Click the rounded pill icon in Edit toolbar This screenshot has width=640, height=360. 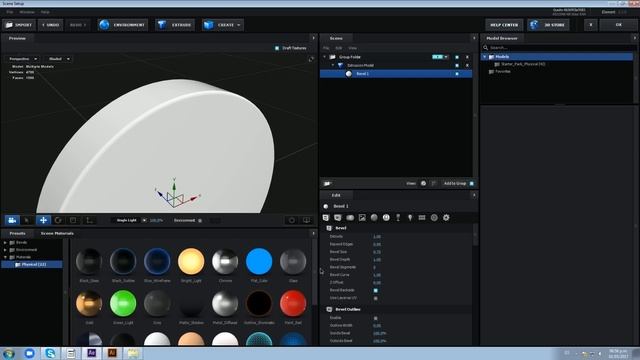pos(350,218)
